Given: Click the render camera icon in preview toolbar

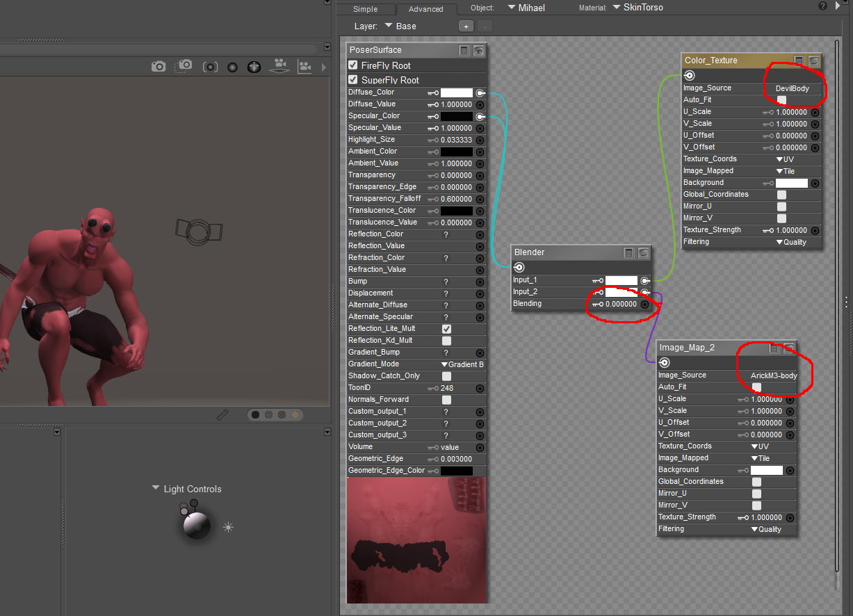Looking at the screenshot, I should click(x=159, y=66).
